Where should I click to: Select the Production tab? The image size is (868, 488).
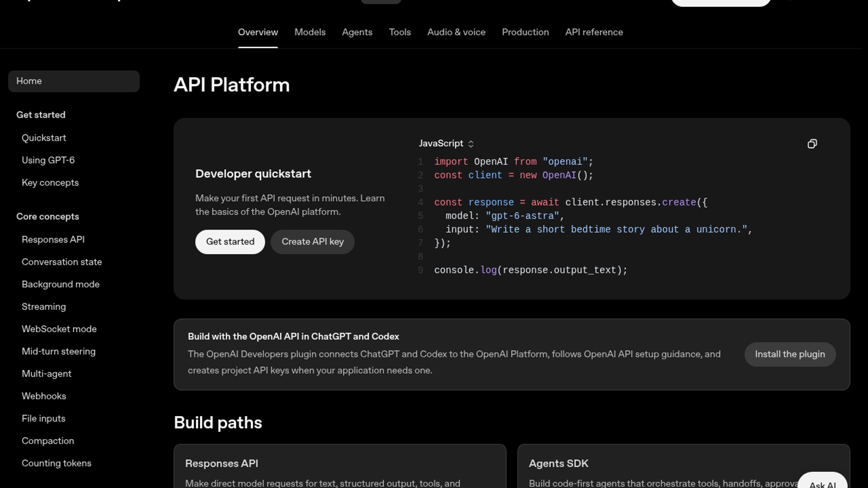tap(525, 32)
